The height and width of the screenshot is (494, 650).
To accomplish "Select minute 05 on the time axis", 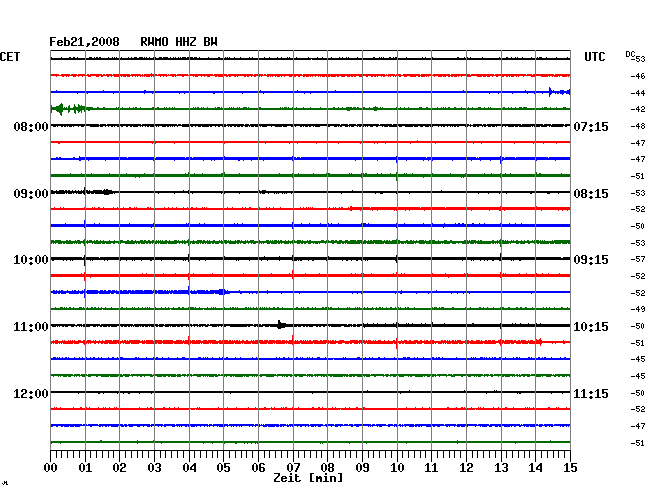I will [223, 467].
